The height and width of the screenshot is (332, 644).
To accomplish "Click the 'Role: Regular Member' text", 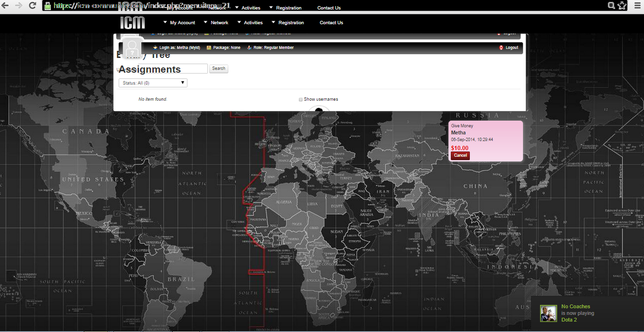I will (x=273, y=48).
